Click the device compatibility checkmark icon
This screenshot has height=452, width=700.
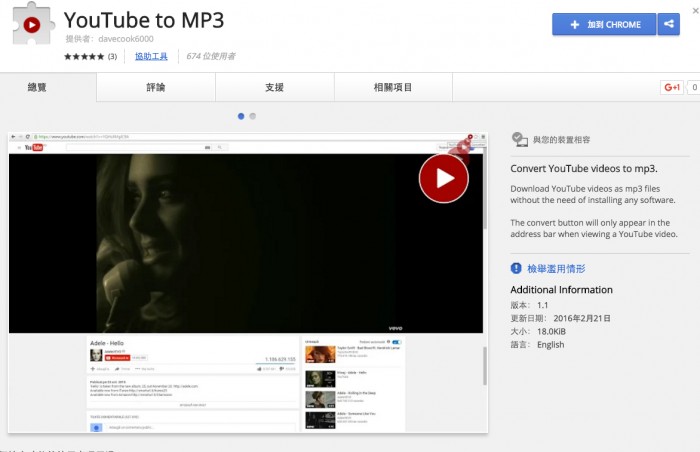519,139
